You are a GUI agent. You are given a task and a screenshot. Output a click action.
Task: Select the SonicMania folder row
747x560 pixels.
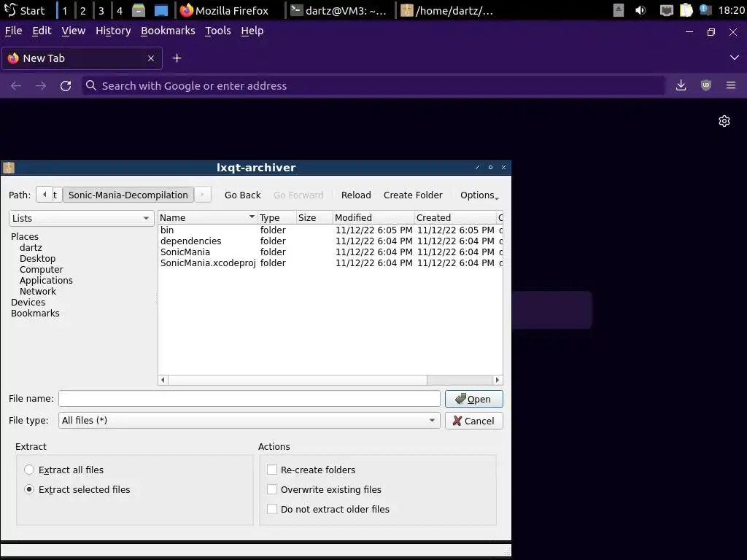[330, 252]
